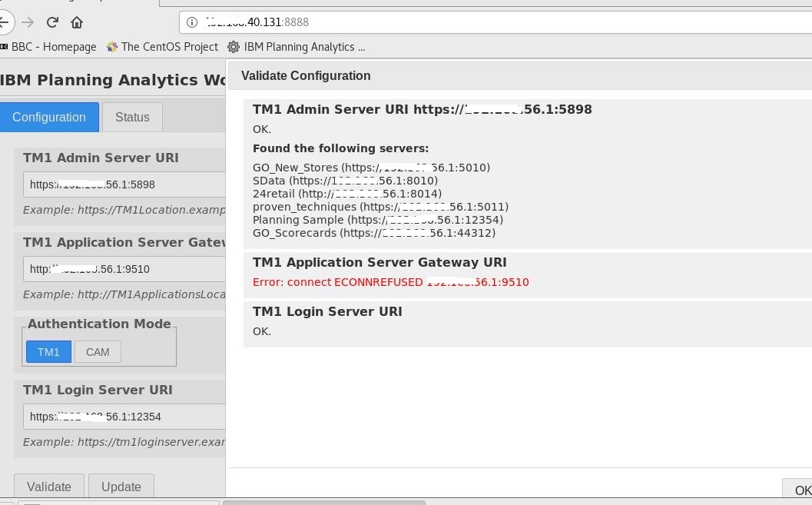Click the Update button

[x=121, y=487]
